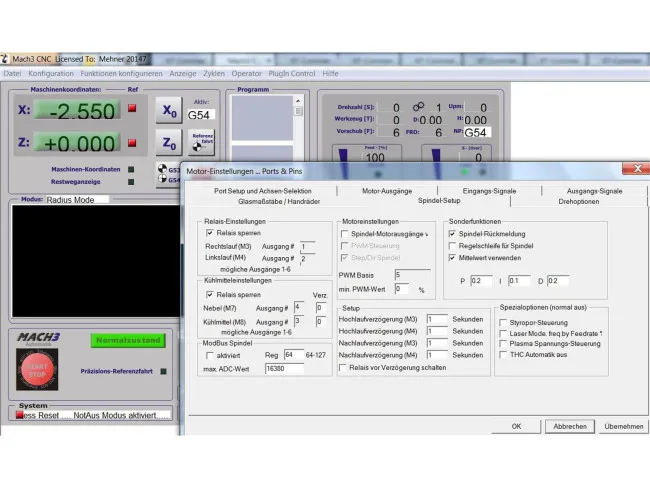650x488 pixels.
Task: Click the red Ref LED for Z axis
Action: tap(132, 143)
